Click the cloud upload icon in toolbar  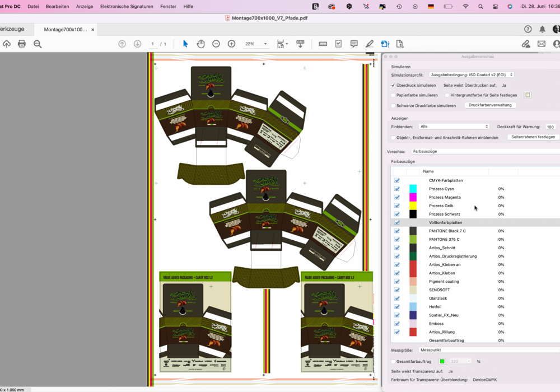pyautogui.click(x=6, y=44)
